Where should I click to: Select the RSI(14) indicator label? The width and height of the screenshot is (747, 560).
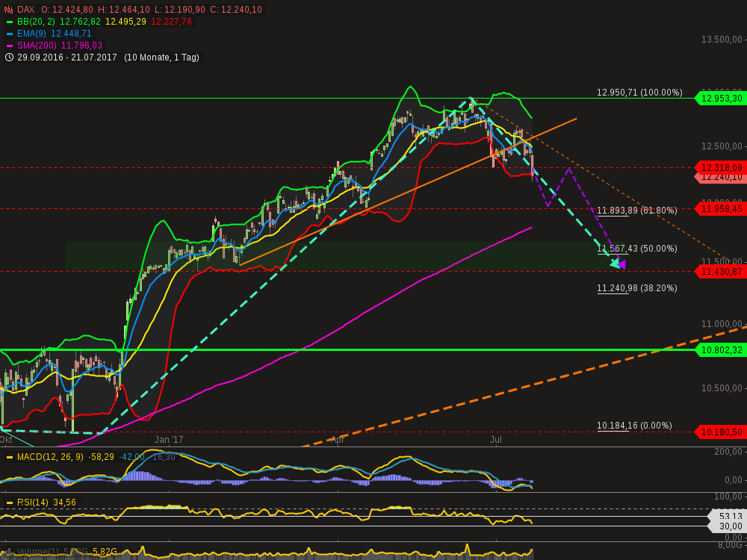[x=33, y=503]
